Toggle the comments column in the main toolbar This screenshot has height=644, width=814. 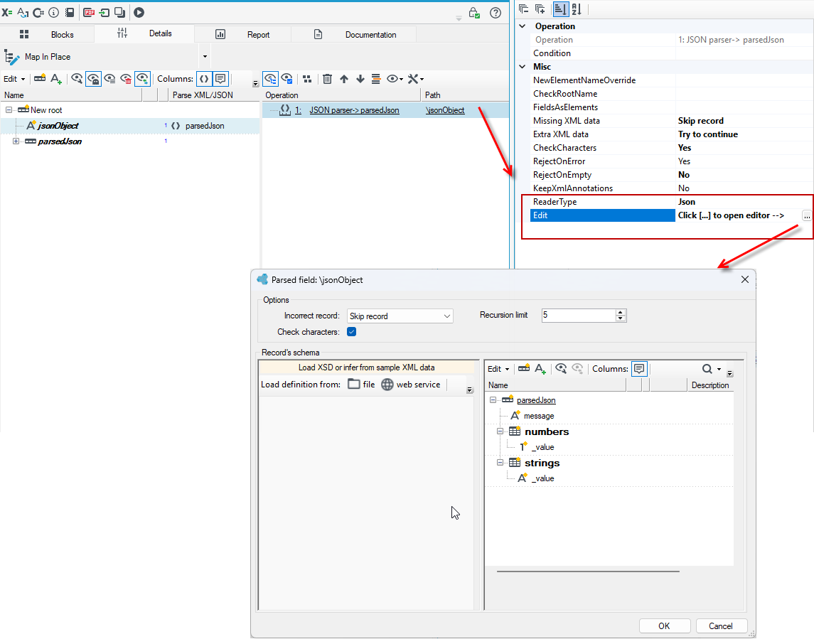click(220, 79)
